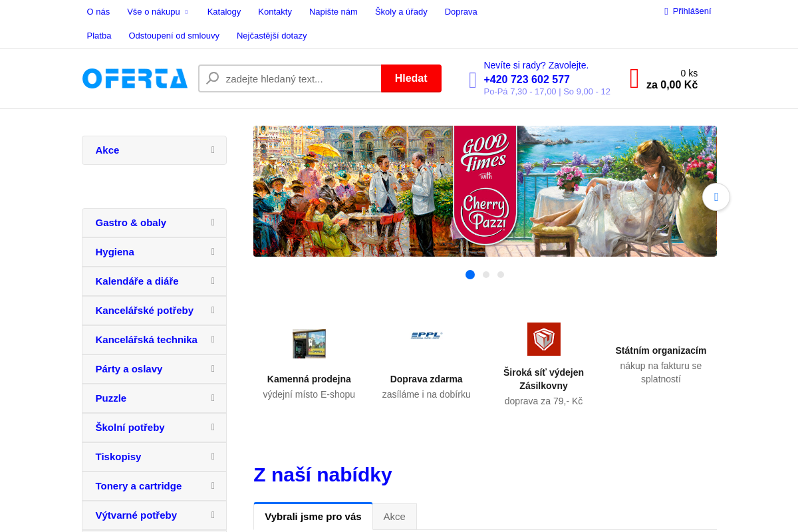798x532 pixels.
Task: Open the shopping cart icon
Action: click(x=632, y=78)
